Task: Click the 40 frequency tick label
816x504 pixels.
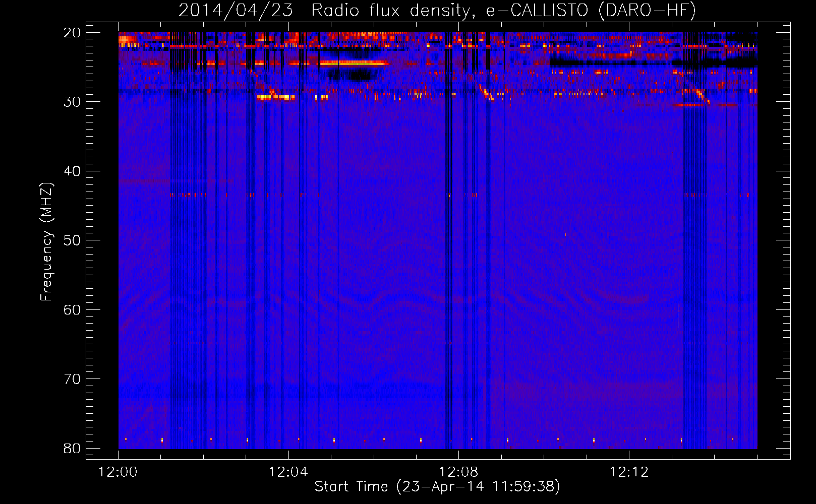Action: coord(72,171)
